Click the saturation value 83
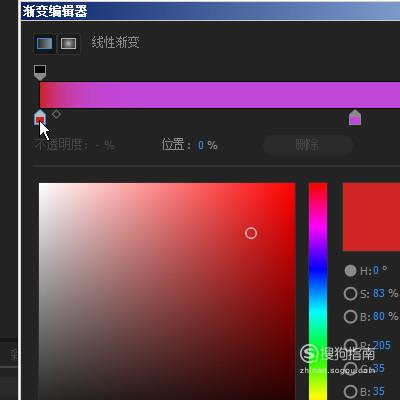Screen dimensions: 400x400 tap(379, 293)
